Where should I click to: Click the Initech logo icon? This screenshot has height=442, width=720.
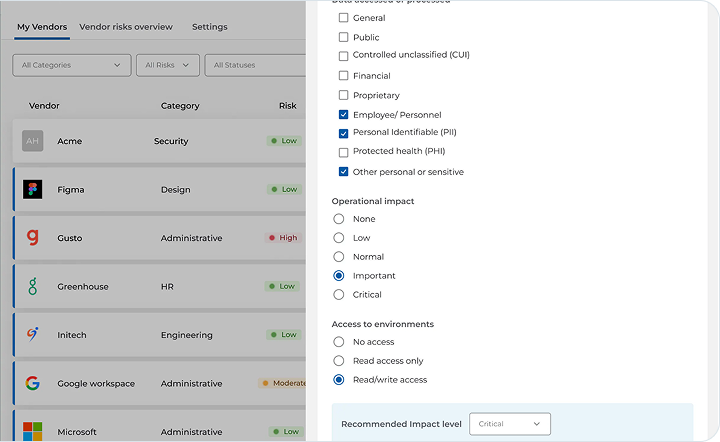pos(33,335)
